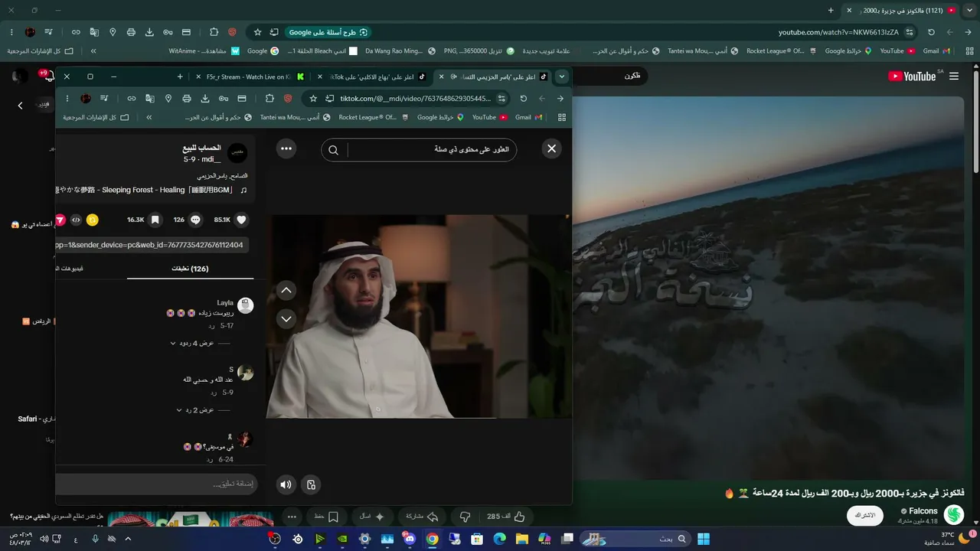Image resolution: width=980 pixels, height=551 pixels.
Task: Open the YouTube video more actions menu
Action: coord(292,517)
